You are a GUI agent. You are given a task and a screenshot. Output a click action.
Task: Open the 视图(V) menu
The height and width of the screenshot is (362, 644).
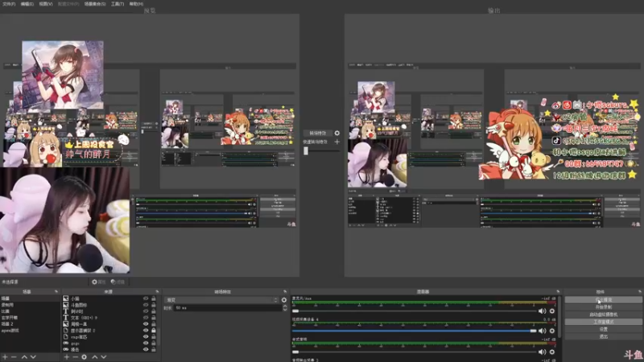pos(46,4)
